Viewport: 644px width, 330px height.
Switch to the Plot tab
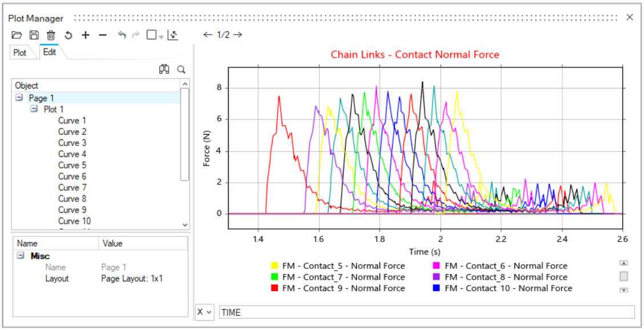(x=20, y=53)
